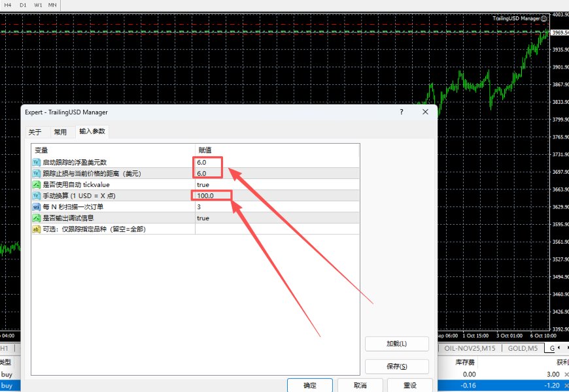Close the order showing 3.00 profit
Screen dimensions: 569x392
coord(566,374)
